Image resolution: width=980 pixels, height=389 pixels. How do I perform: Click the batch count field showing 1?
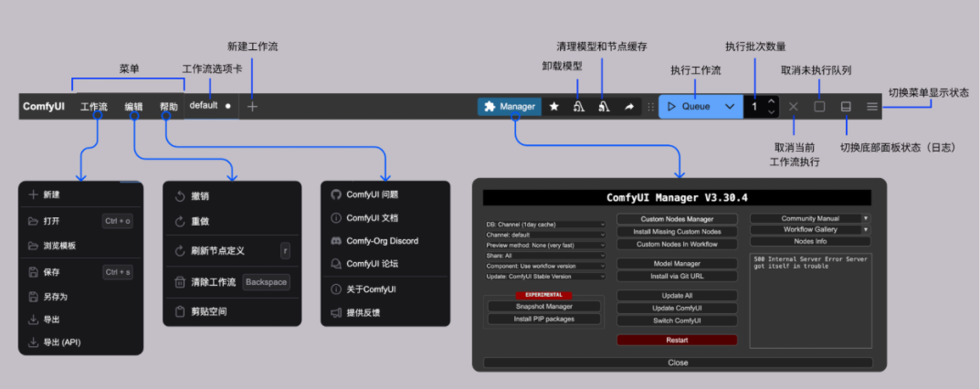754,107
